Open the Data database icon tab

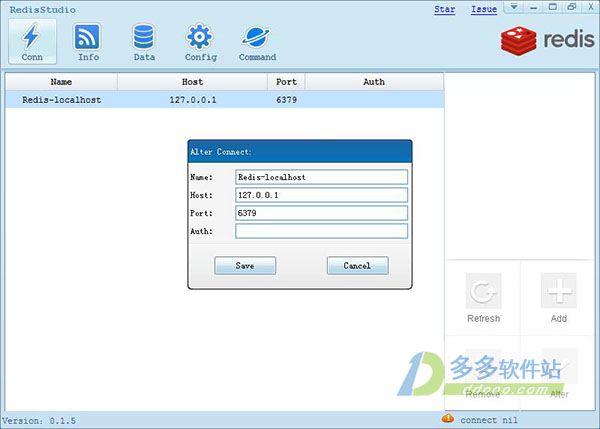pos(144,41)
